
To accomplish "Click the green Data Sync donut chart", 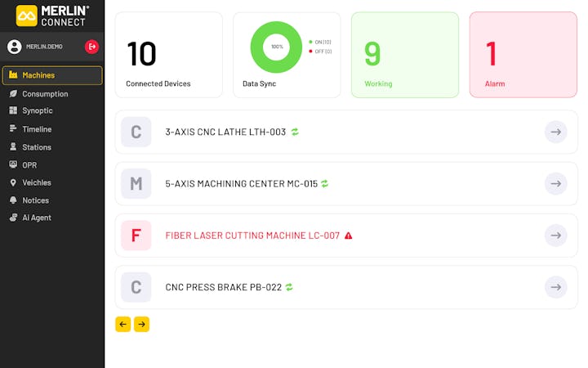I will point(276,47).
